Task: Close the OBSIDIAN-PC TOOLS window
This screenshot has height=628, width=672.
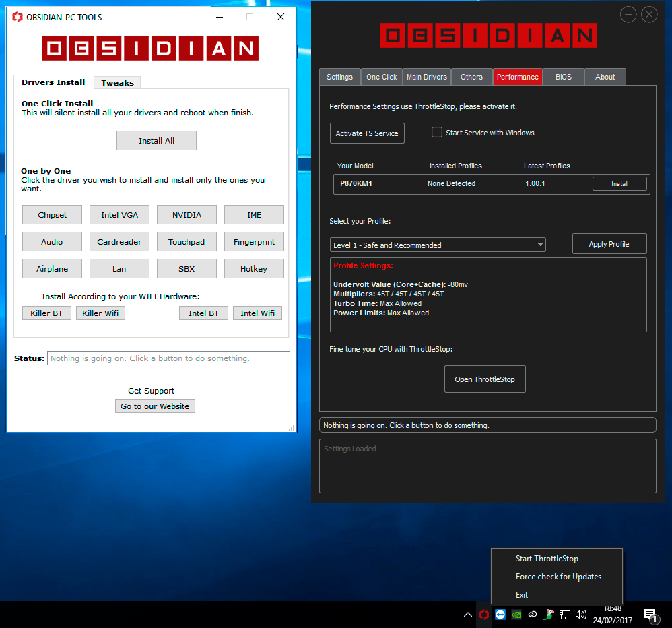Action: (x=281, y=17)
